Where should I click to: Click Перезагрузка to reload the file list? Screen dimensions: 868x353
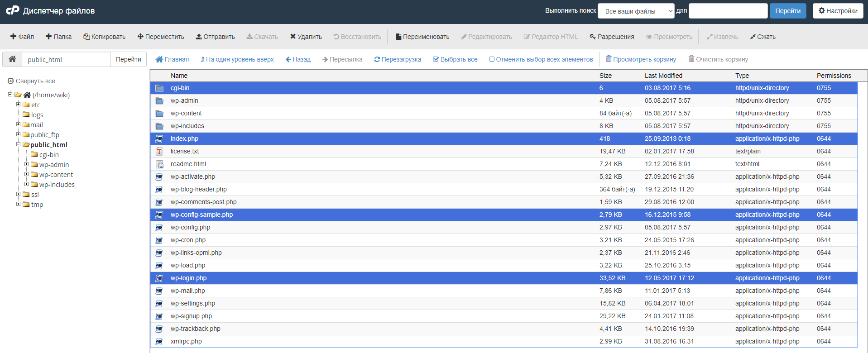[x=398, y=59]
